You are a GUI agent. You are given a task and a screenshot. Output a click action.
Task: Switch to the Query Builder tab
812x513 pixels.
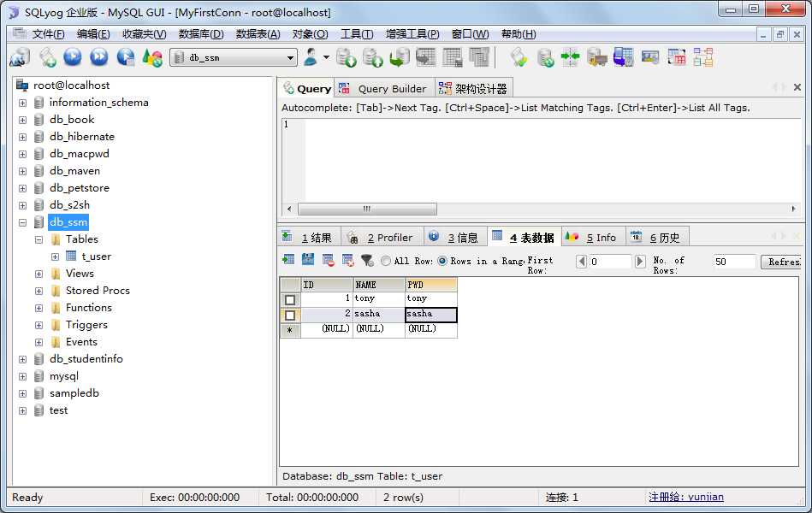click(x=383, y=89)
